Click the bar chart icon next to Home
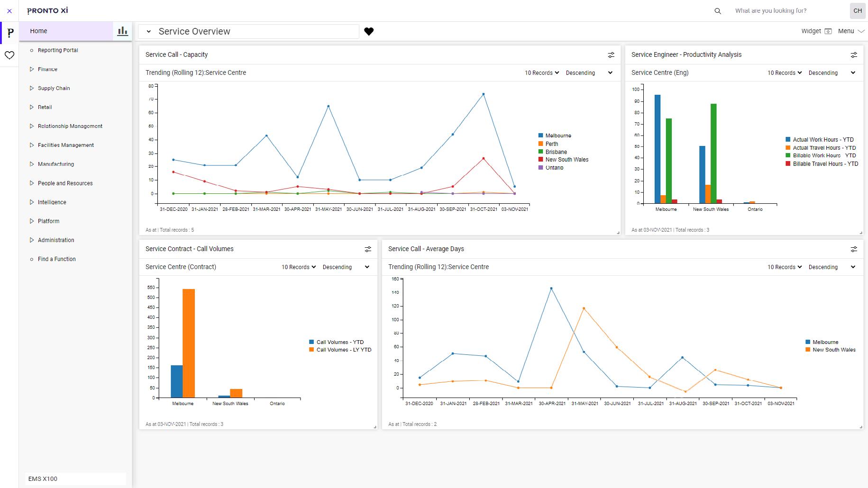 click(x=122, y=30)
